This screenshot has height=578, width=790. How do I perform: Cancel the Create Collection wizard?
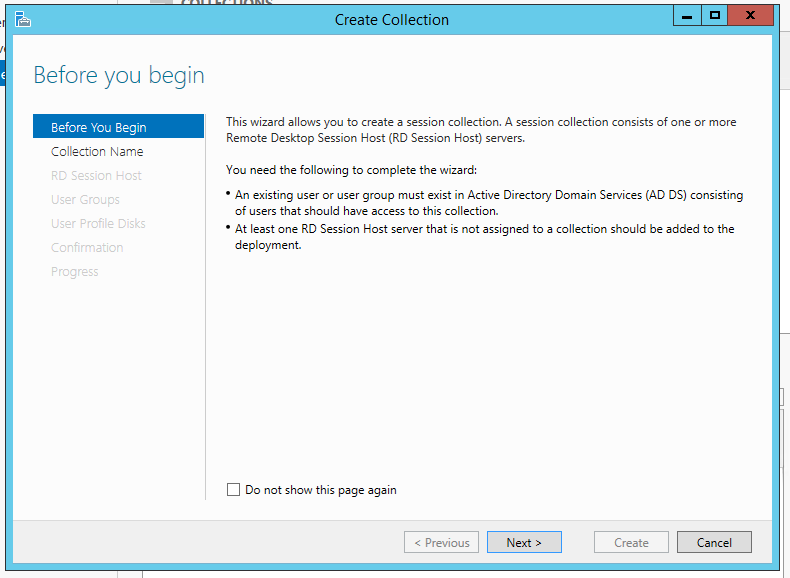[714, 542]
